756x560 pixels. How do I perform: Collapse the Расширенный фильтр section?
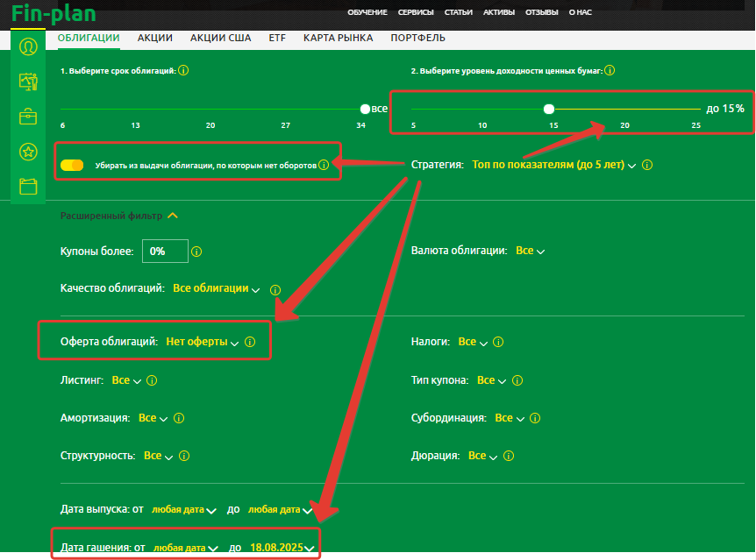tap(173, 216)
